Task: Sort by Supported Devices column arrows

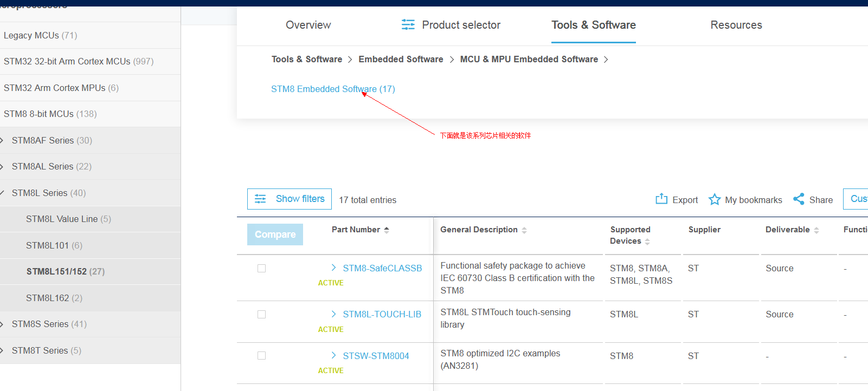Action: pyautogui.click(x=647, y=242)
